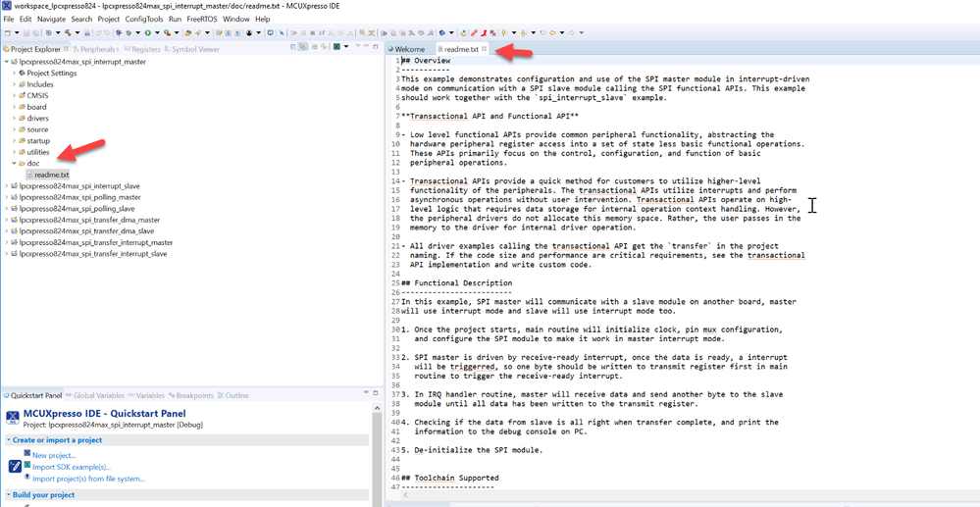980x507 pixels.
Task: Open the Help menu
Action: pos(263,19)
